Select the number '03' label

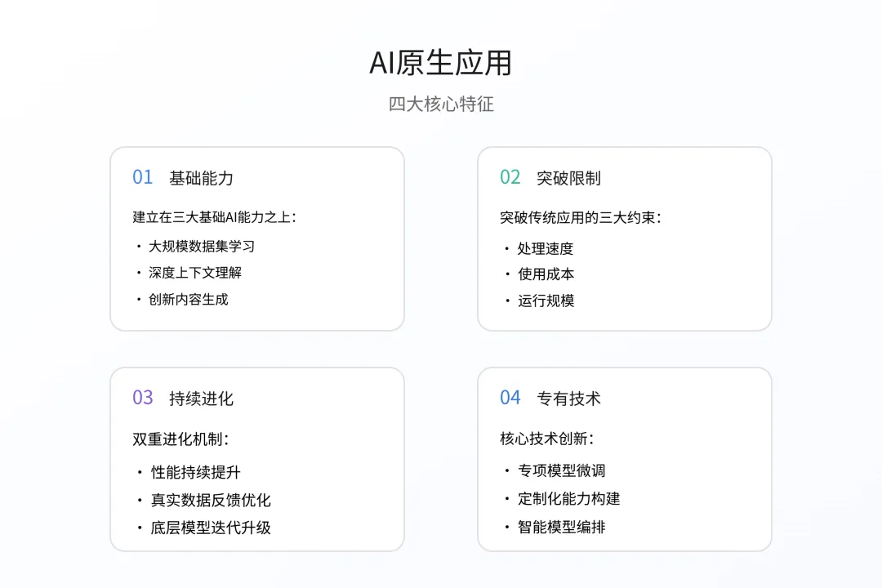point(143,398)
